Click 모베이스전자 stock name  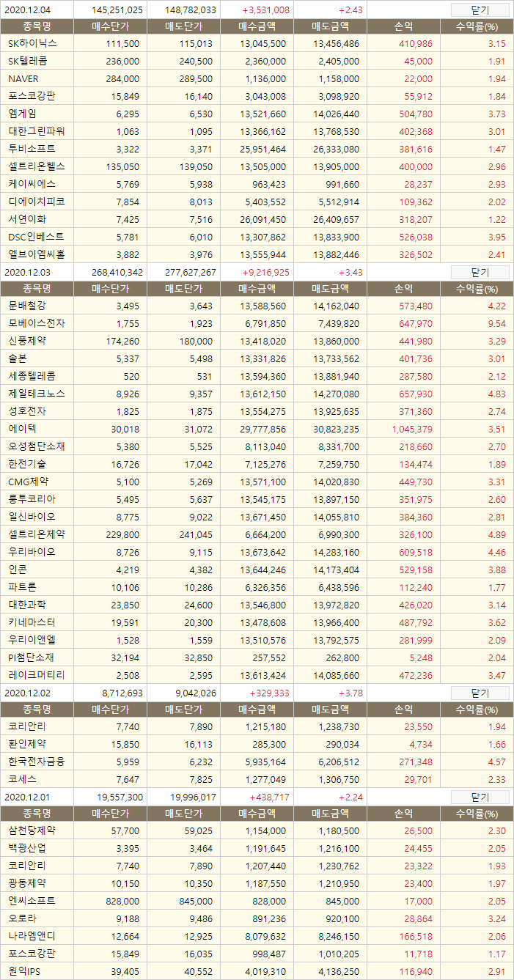pos(36,323)
